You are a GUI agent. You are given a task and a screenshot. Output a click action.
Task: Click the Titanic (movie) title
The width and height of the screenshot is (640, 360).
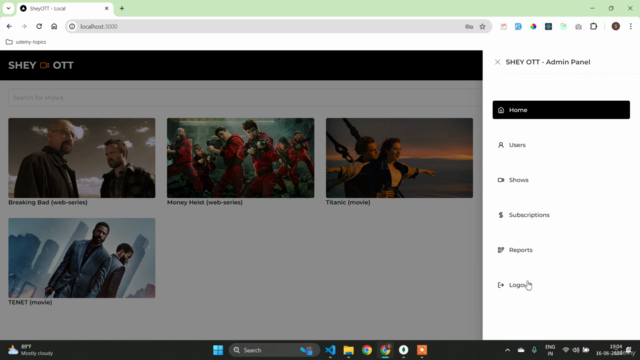click(348, 202)
